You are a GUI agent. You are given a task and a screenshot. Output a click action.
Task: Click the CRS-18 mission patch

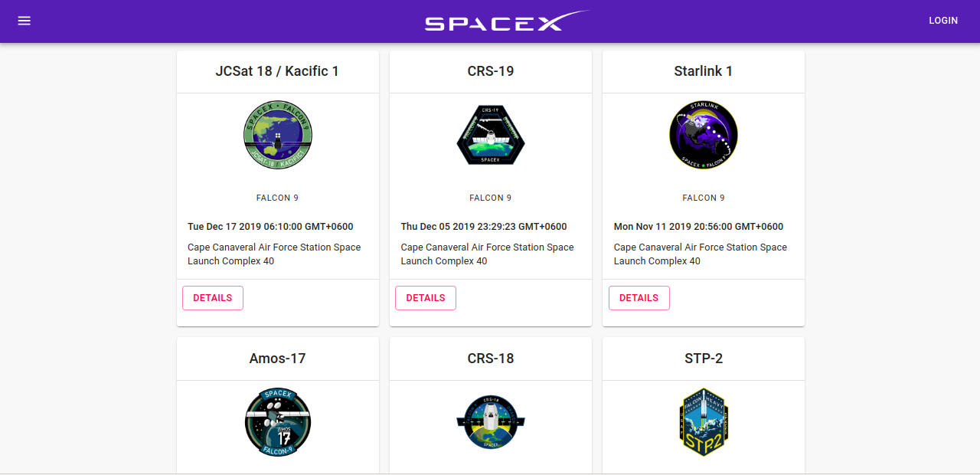tap(491, 422)
